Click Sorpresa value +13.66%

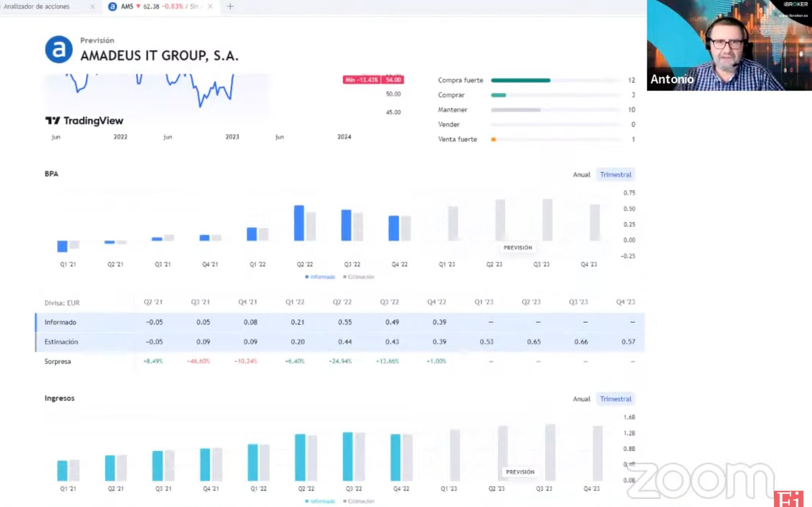click(387, 361)
